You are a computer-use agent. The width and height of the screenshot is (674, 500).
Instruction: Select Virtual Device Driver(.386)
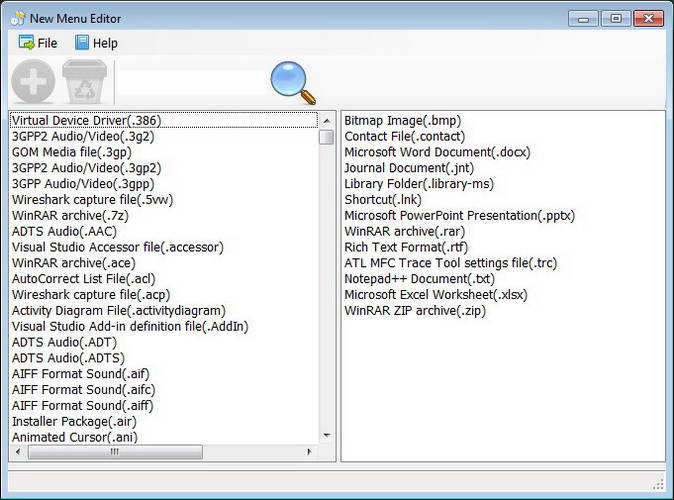(164, 120)
